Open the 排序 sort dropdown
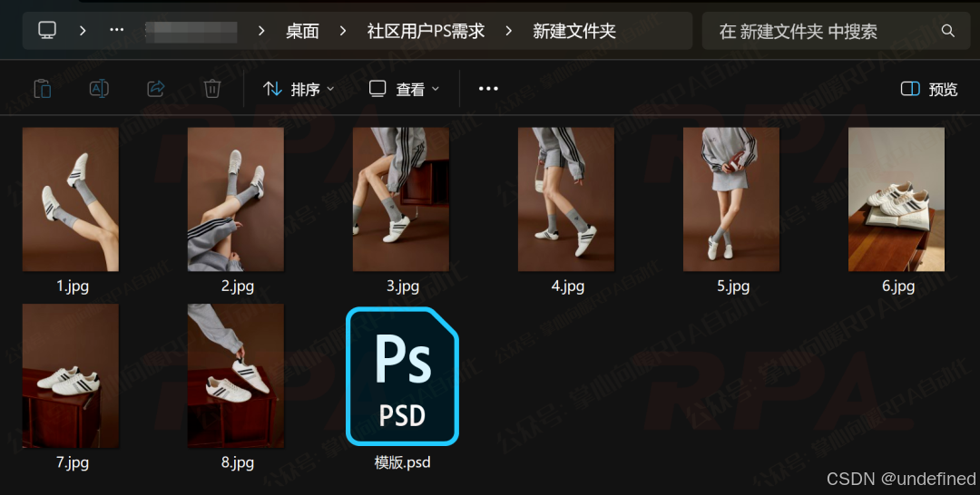Viewport: 980px width, 495px height. point(299,89)
